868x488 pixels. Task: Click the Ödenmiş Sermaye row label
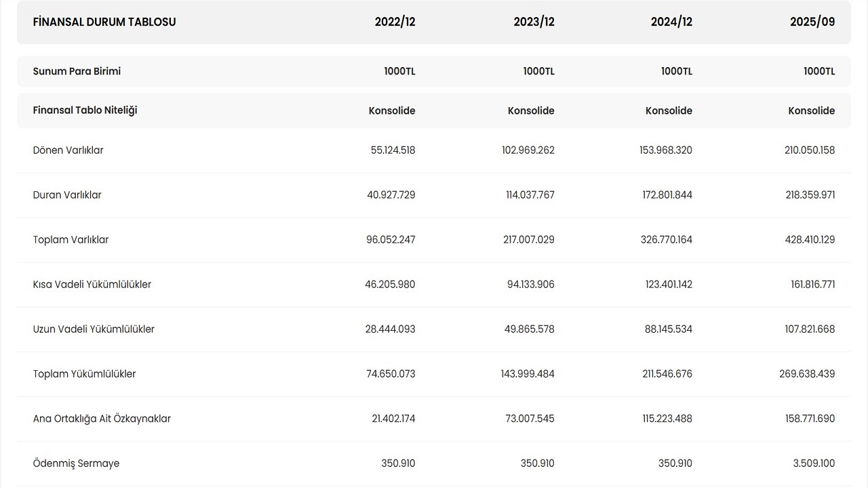(76, 464)
